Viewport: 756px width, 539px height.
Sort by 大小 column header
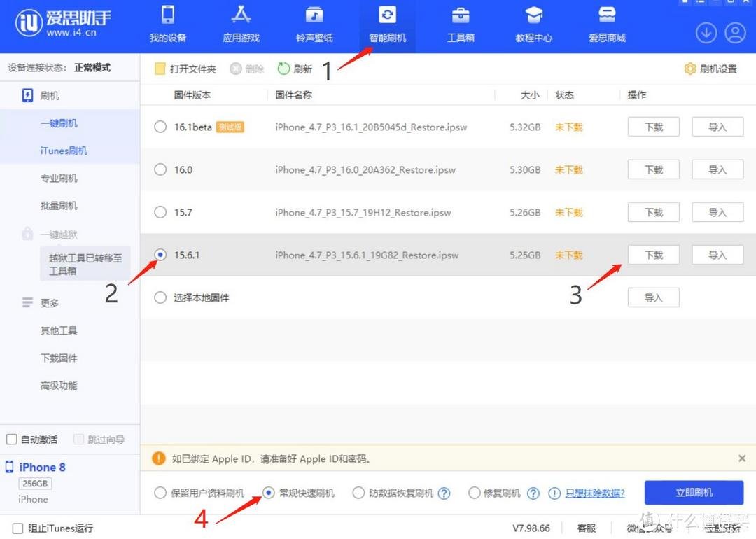[x=530, y=95]
